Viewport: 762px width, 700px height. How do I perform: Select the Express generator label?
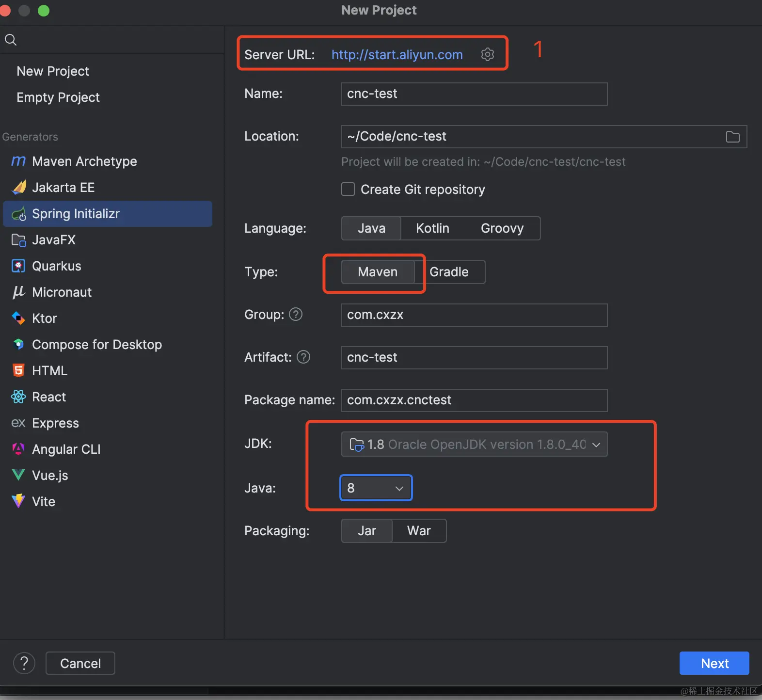(x=55, y=423)
